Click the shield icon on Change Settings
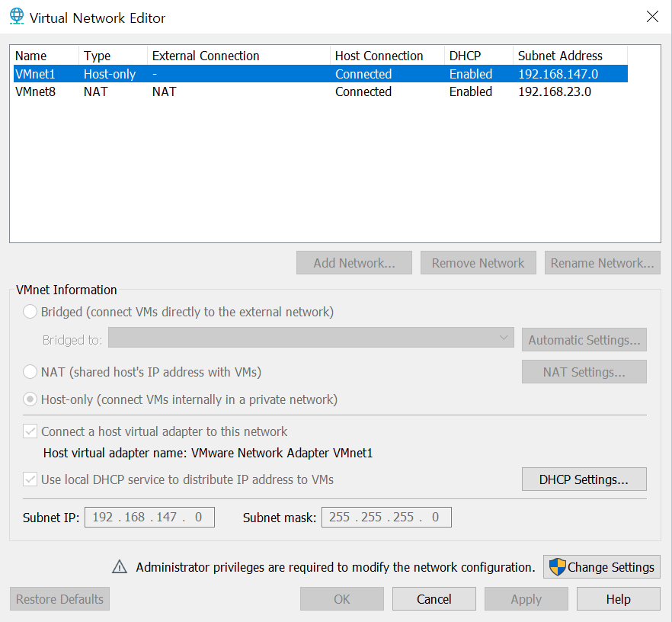The height and width of the screenshot is (622, 672). [x=557, y=566]
